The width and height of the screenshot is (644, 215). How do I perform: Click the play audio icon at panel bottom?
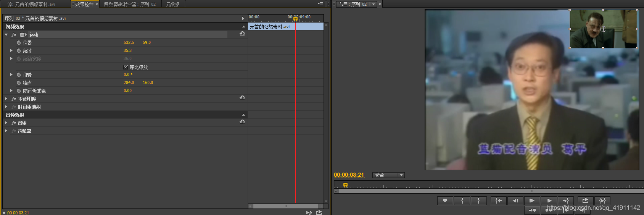(309, 212)
